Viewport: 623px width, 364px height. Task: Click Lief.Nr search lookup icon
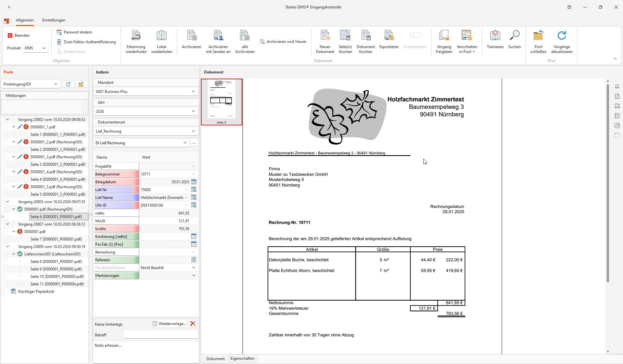(194, 190)
